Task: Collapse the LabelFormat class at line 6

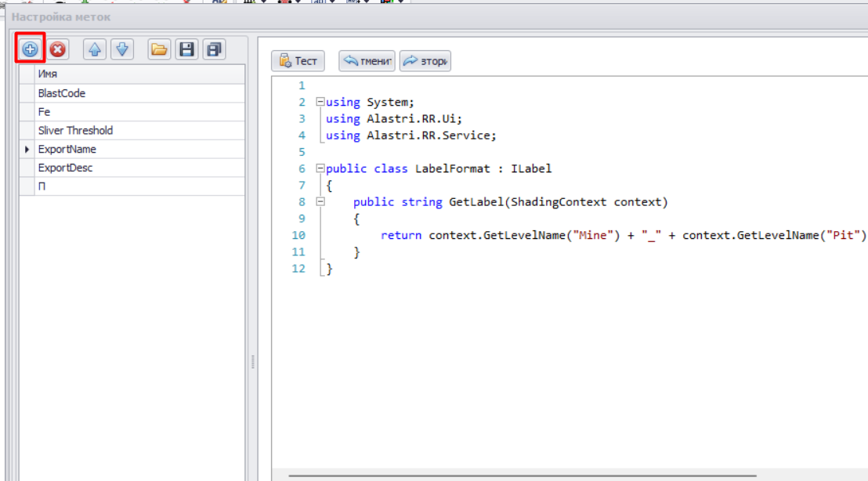Action: coord(320,168)
